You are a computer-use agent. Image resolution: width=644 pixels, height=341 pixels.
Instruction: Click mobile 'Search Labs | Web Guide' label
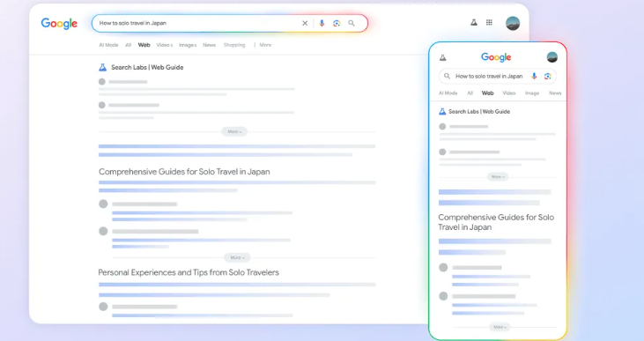coord(479,111)
